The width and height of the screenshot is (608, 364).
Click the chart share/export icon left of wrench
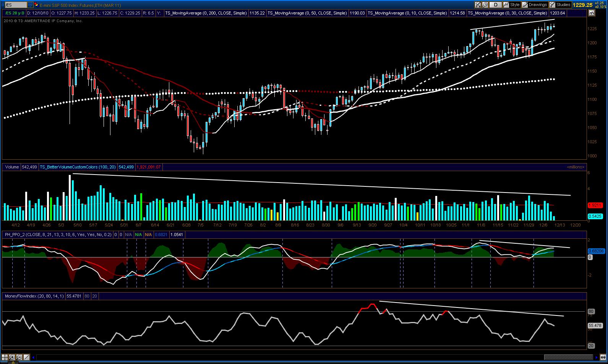(x=478, y=5)
